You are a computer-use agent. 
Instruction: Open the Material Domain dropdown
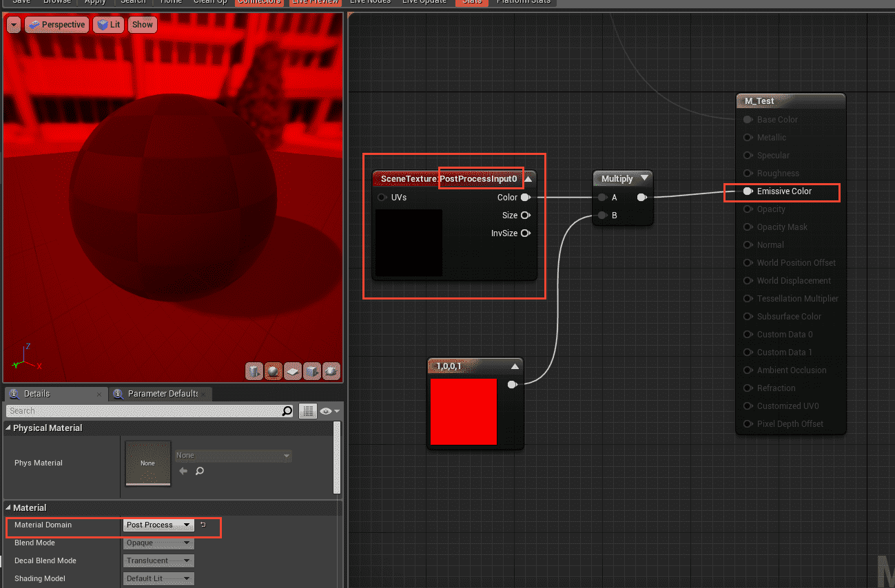pyautogui.click(x=158, y=525)
